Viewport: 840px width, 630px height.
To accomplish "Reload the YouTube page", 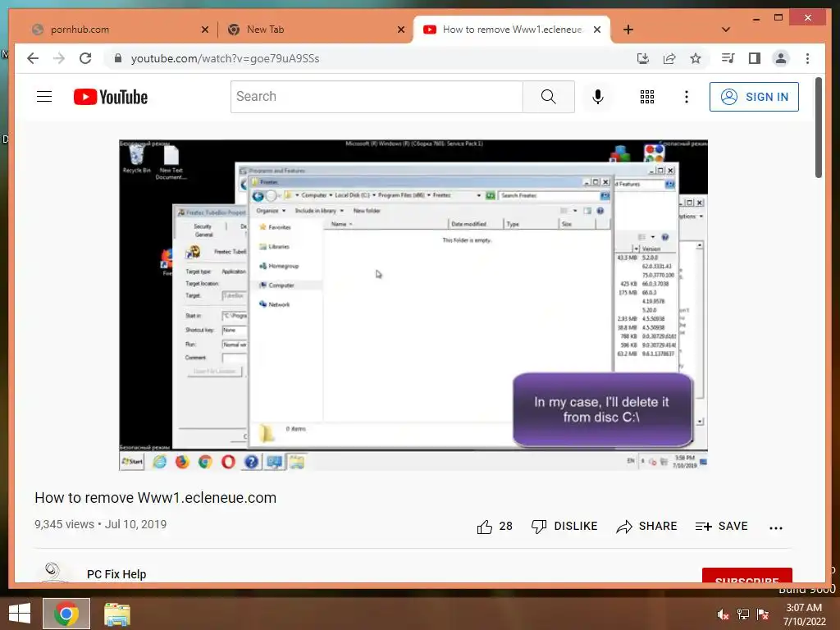I will point(85,58).
